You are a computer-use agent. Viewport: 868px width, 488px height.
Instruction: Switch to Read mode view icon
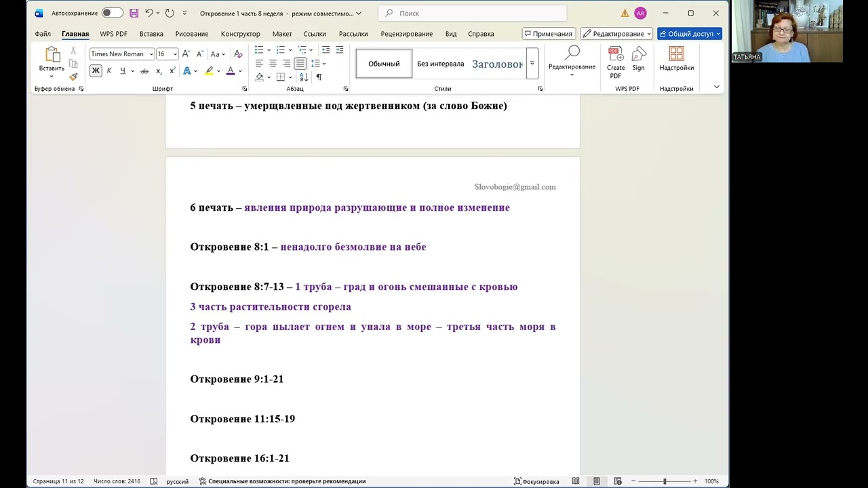pyautogui.click(x=576, y=481)
